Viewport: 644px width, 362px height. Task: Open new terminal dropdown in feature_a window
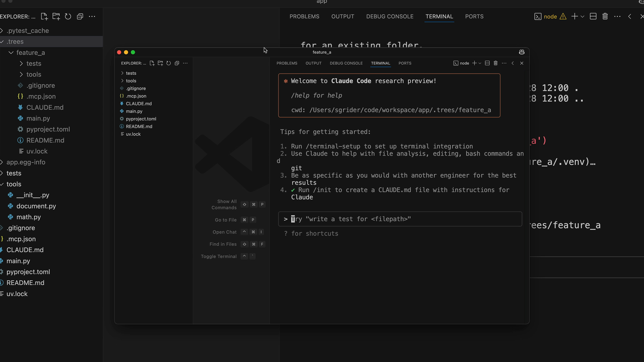pyautogui.click(x=480, y=63)
